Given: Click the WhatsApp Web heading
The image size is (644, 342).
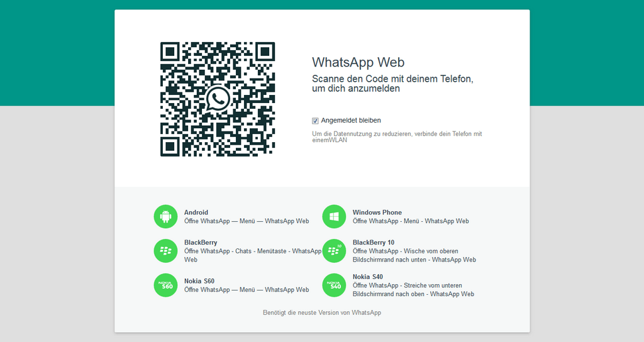Looking at the screenshot, I should (358, 62).
